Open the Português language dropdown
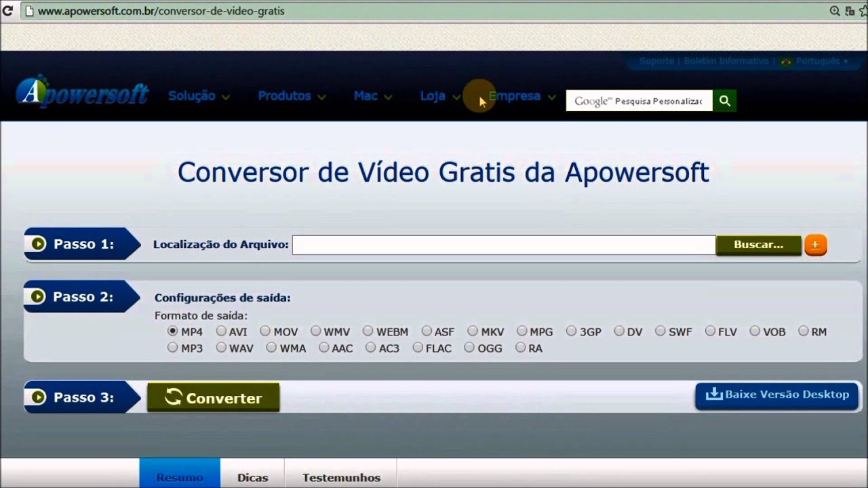 pos(822,61)
